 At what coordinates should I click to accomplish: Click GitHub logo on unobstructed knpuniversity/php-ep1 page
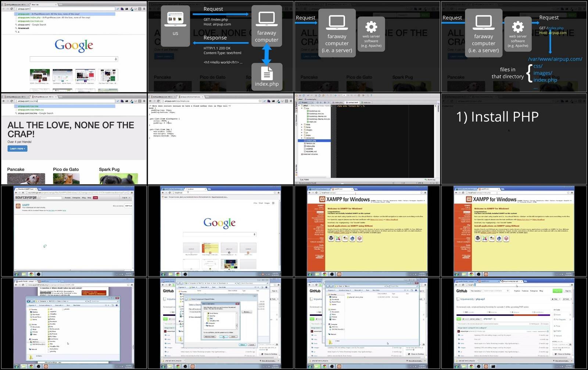462,291
